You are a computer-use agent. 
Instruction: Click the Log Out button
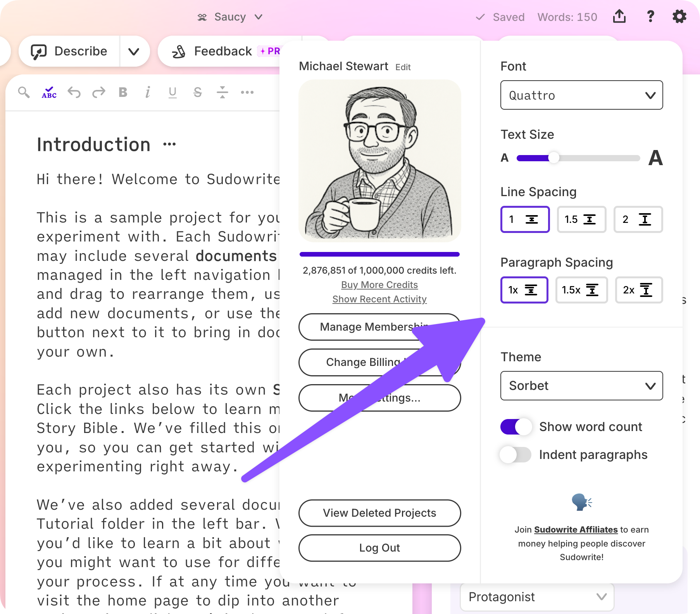[379, 548]
